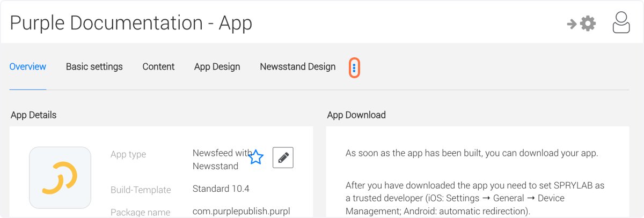This screenshot has width=644, height=218.
Task: Open the Content tab
Action: pyautogui.click(x=158, y=67)
